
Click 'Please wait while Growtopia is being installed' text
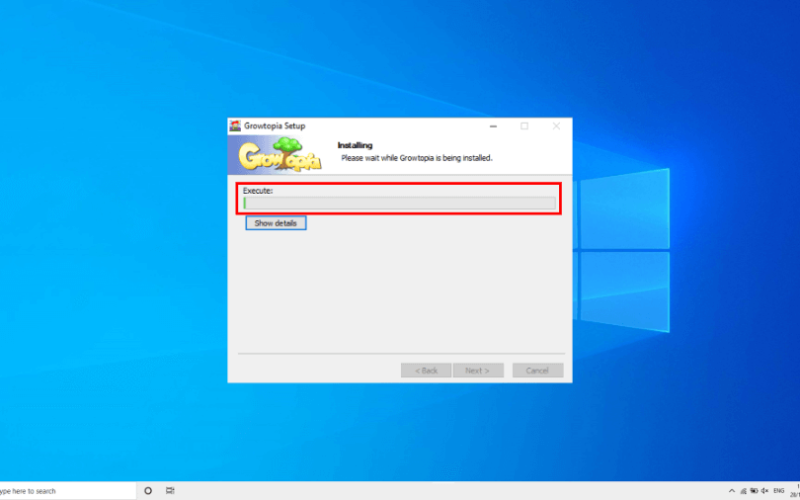tap(417, 158)
